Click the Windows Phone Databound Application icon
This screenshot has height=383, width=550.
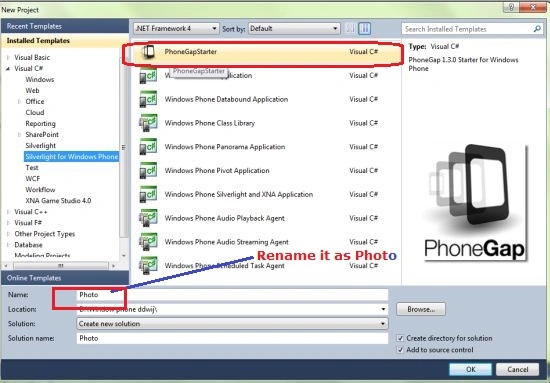148,100
